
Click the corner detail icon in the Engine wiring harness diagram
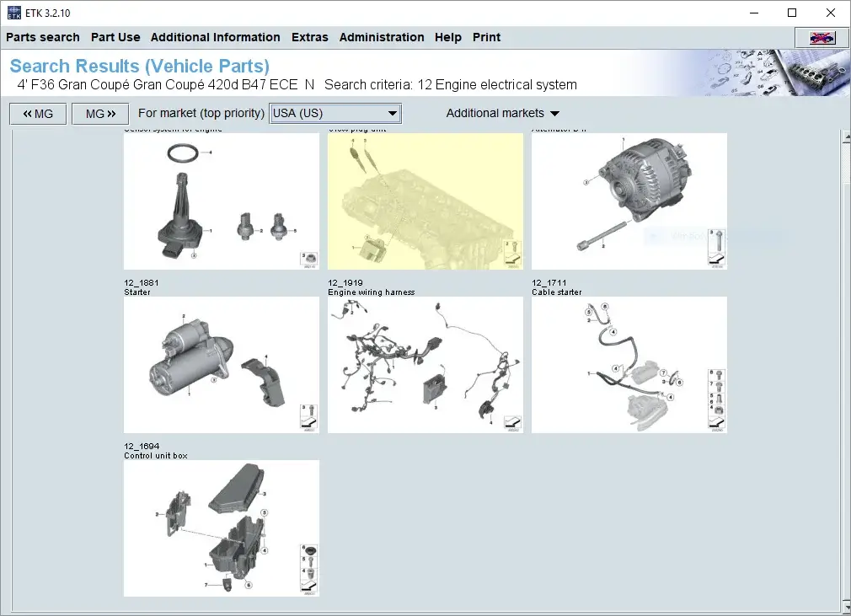pos(513,423)
